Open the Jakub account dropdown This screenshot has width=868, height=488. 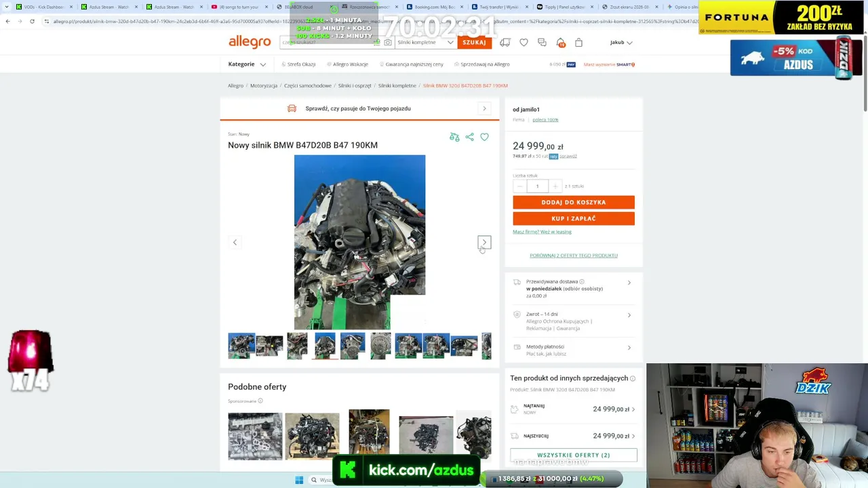click(621, 42)
